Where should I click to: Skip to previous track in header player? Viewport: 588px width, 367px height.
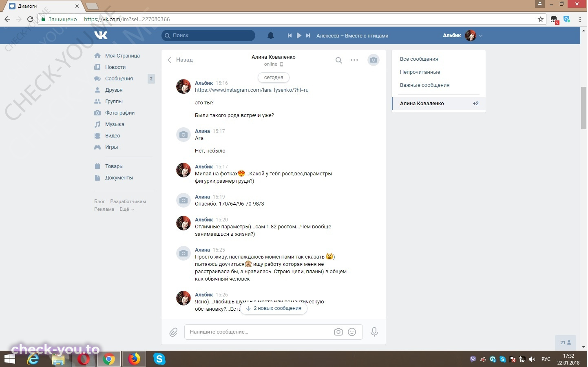290,35
